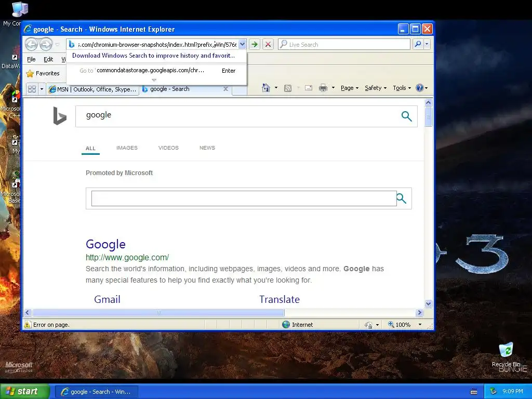Image resolution: width=532 pixels, height=399 pixels.
Task: Click the horizontal scrollbar right arrow
Action: point(420,312)
